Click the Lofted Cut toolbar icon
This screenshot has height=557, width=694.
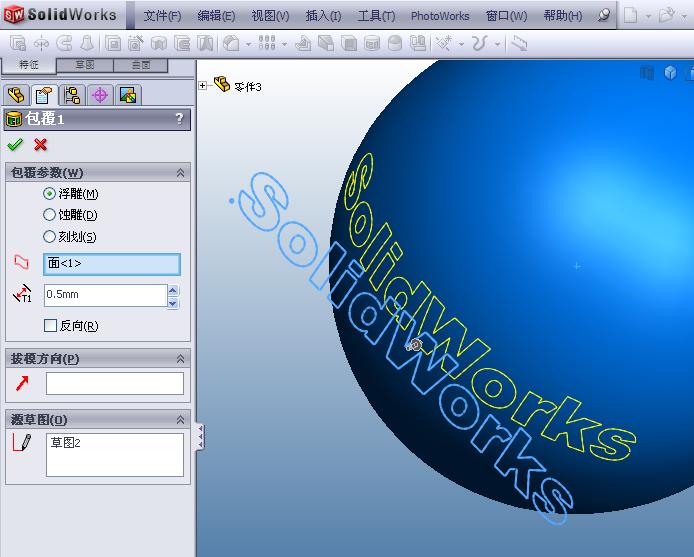coord(205,43)
